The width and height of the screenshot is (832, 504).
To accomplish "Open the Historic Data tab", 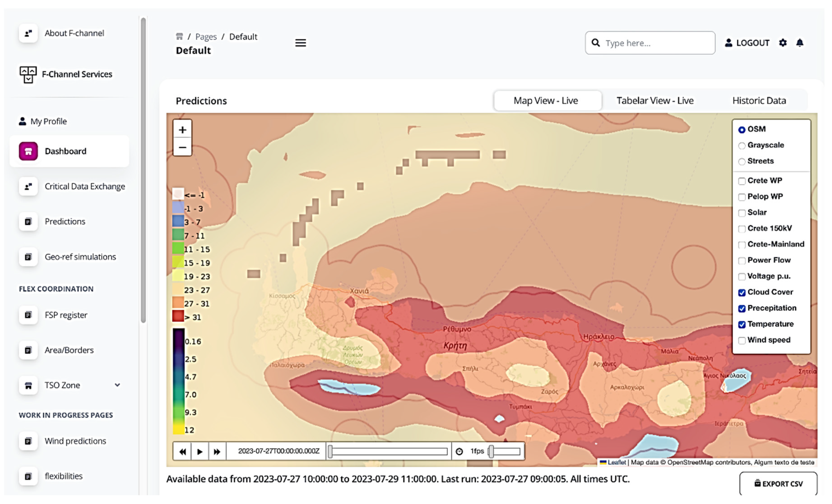I will (759, 101).
